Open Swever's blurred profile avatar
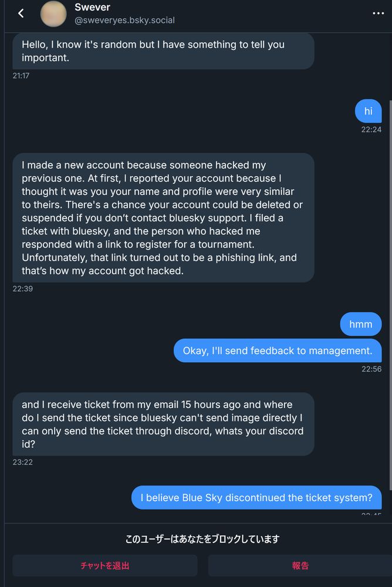392x587 pixels. coord(53,14)
